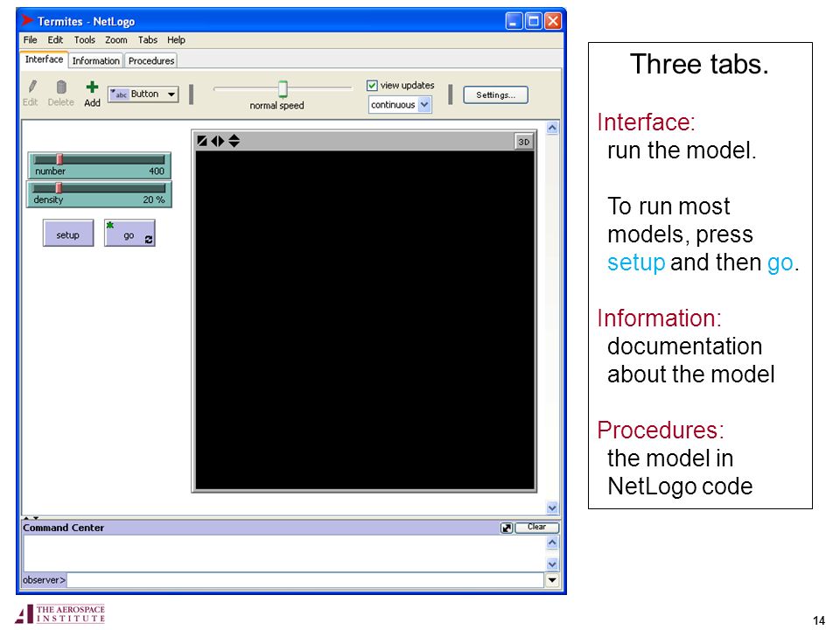The image size is (840, 630).
Task: Click the interface scroll up arrow
Action: pyautogui.click(x=552, y=128)
